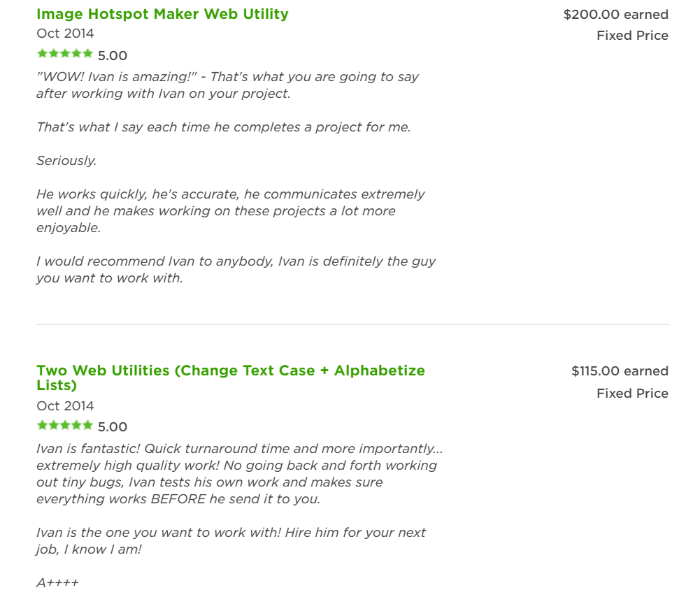Click the $200.00 earned amount
Screen dimensions: 700x604
(615, 14)
